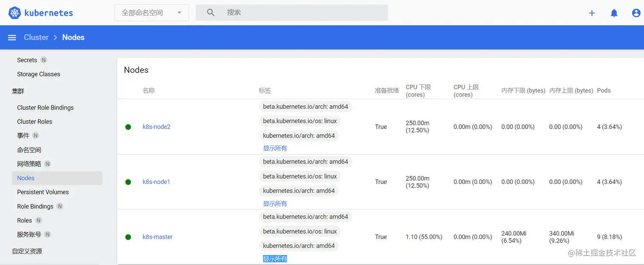Click the 240.00Mi (6.54%) memory value
The height and width of the screenshot is (265, 644).
click(x=514, y=237)
